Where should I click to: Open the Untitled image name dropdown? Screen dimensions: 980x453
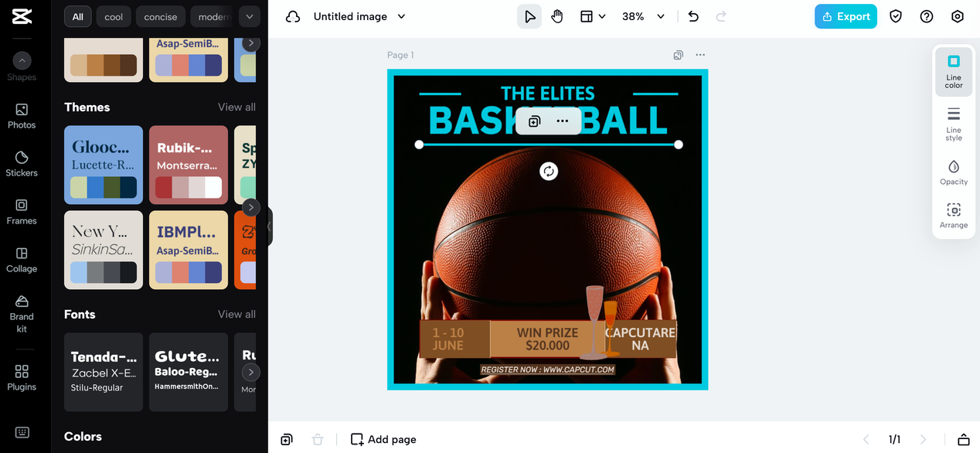[359, 16]
